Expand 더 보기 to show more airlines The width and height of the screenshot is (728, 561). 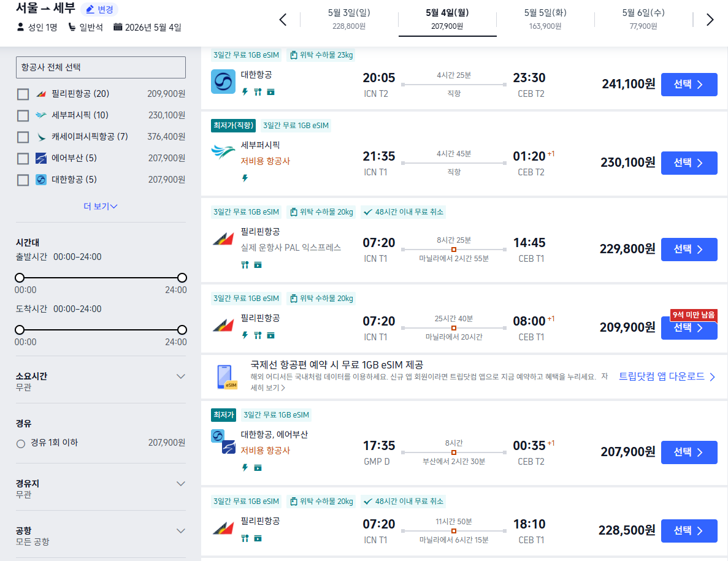point(101,206)
